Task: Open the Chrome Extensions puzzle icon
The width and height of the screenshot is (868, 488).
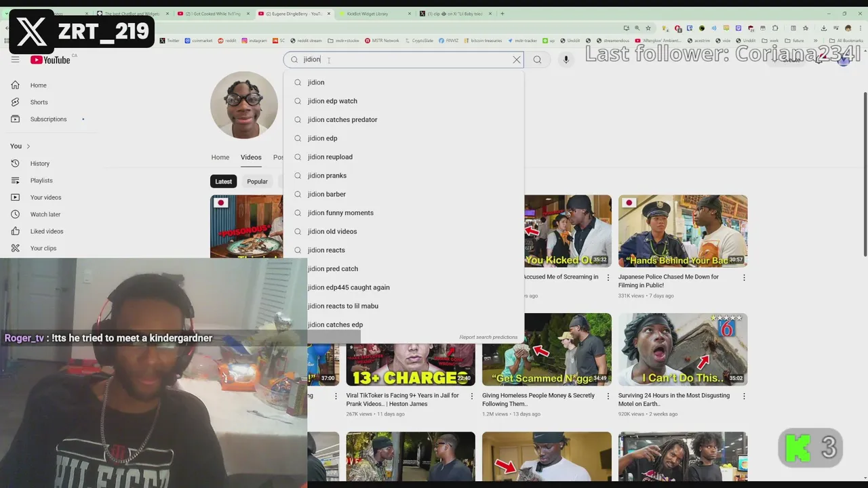Action: 775,28
